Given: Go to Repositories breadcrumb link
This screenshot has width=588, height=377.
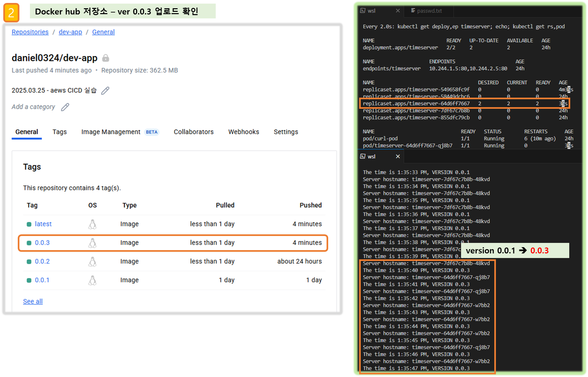Looking at the screenshot, I should tap(30, 32).
